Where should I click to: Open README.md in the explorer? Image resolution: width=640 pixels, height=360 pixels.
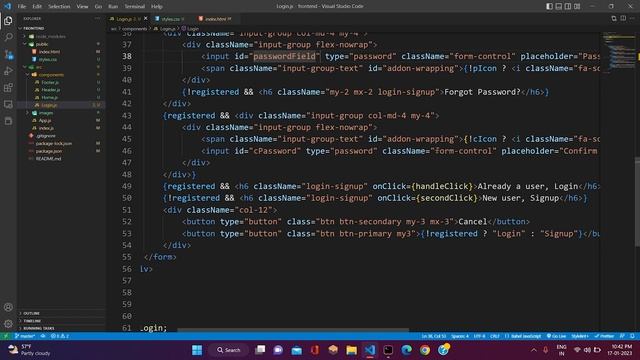click(48, 159)
